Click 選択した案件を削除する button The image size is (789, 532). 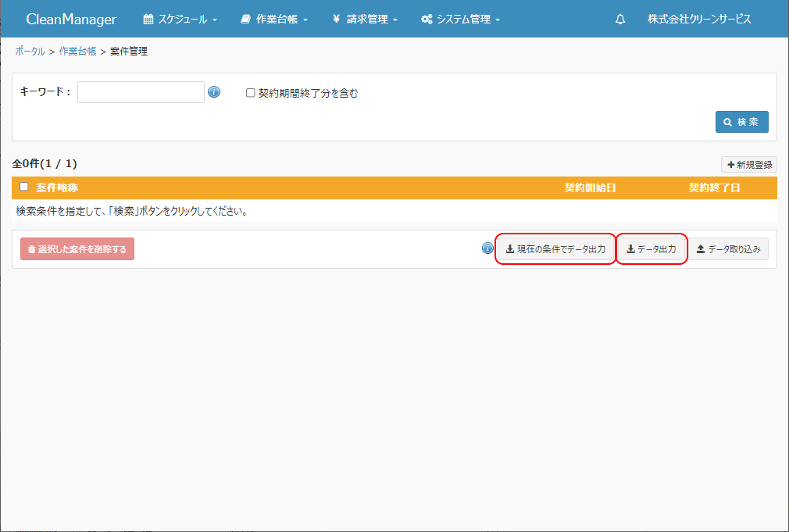pyautogui.click(x=77, y=249)
